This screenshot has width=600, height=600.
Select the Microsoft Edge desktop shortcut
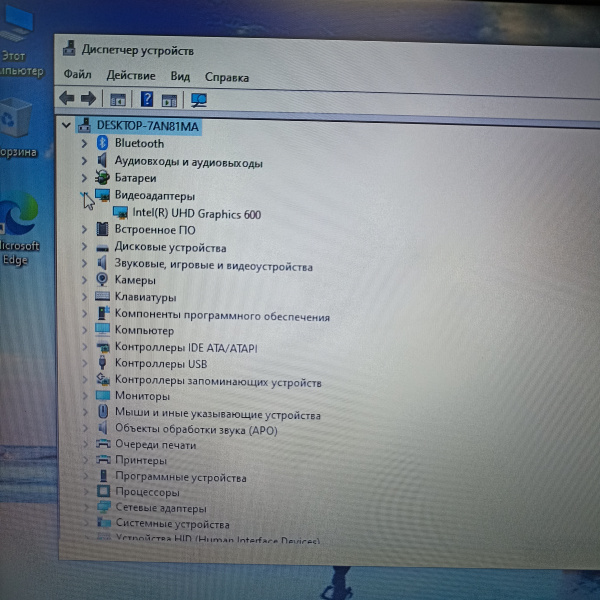coord(19,228)
